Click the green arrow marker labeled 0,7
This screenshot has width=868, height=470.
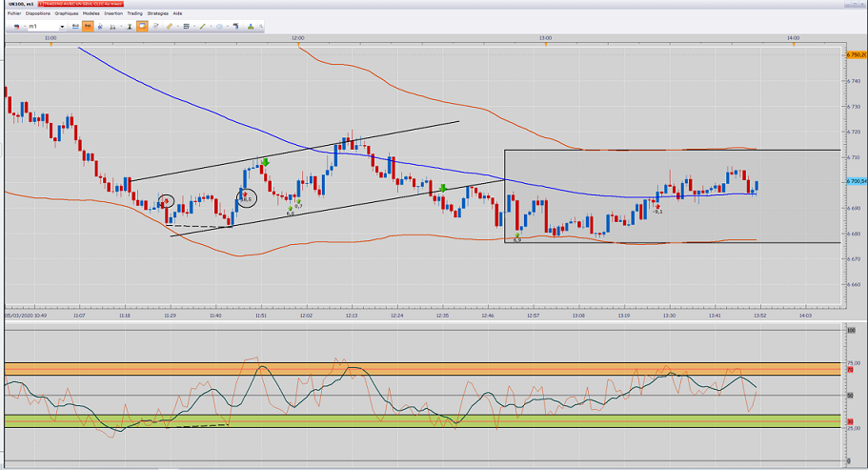[x=298, y=203]
